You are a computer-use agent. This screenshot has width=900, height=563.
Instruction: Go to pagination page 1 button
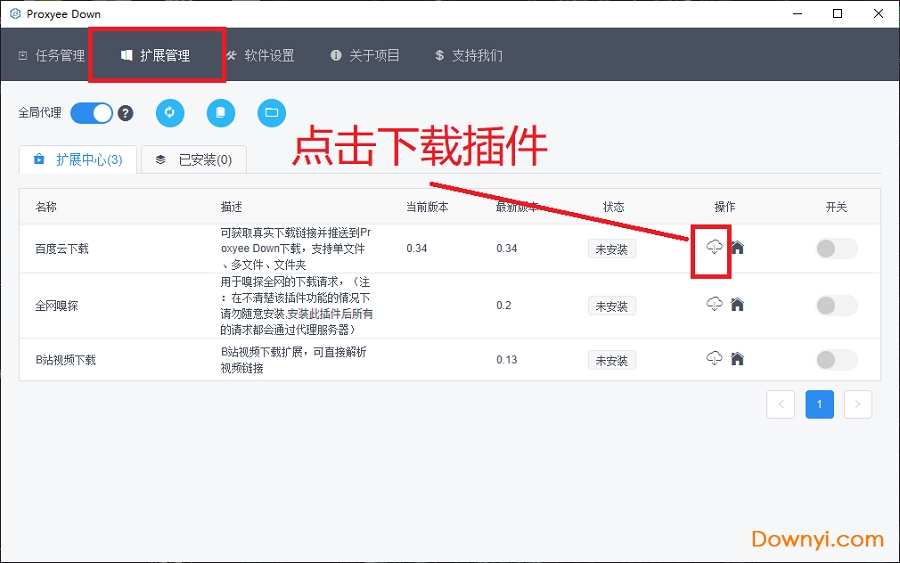(819, 404)
